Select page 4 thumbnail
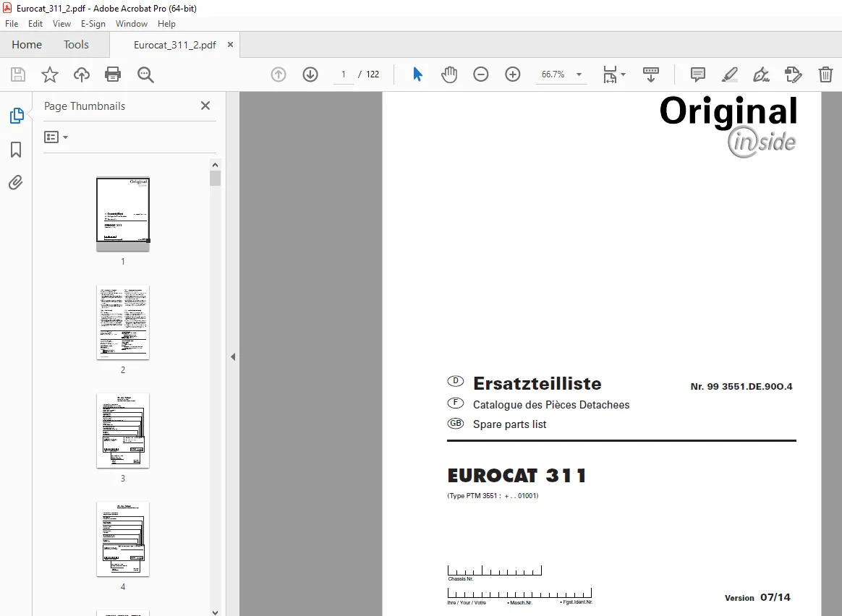This screenshot has height=616, width=842. [123, 539]
